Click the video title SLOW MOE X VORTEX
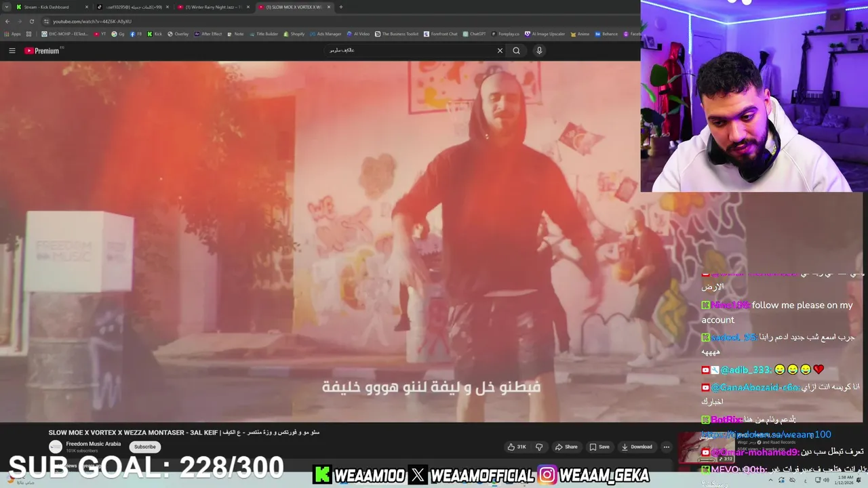The image size is (868, 488). (184, 432)
